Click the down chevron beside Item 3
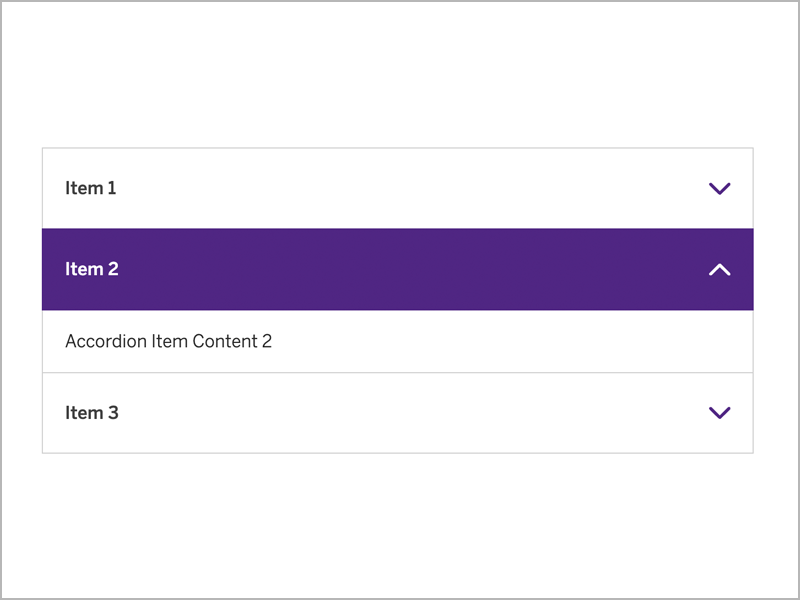The height and width of the screenshot is (600, 800). coord(719,412)
